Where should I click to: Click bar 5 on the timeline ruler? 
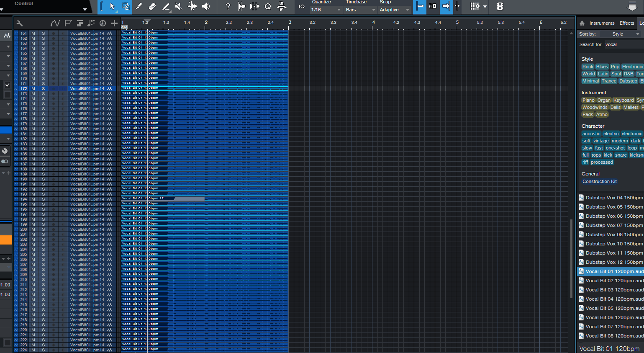click(x=457, y=23)
